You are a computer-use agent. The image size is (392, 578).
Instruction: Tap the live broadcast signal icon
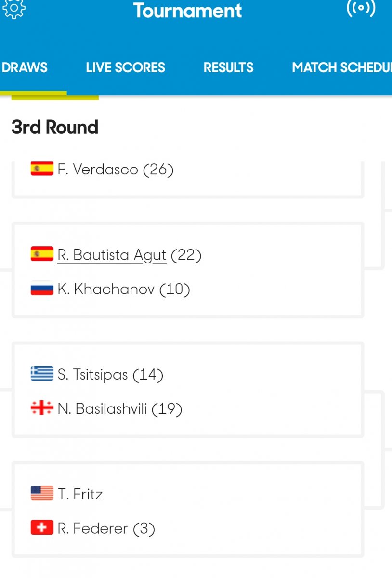(x=361, y=8)
